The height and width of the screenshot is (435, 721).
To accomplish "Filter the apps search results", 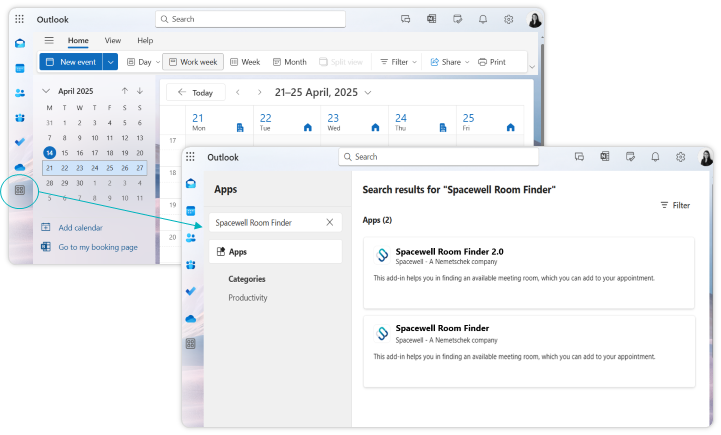I will point(675,205).
